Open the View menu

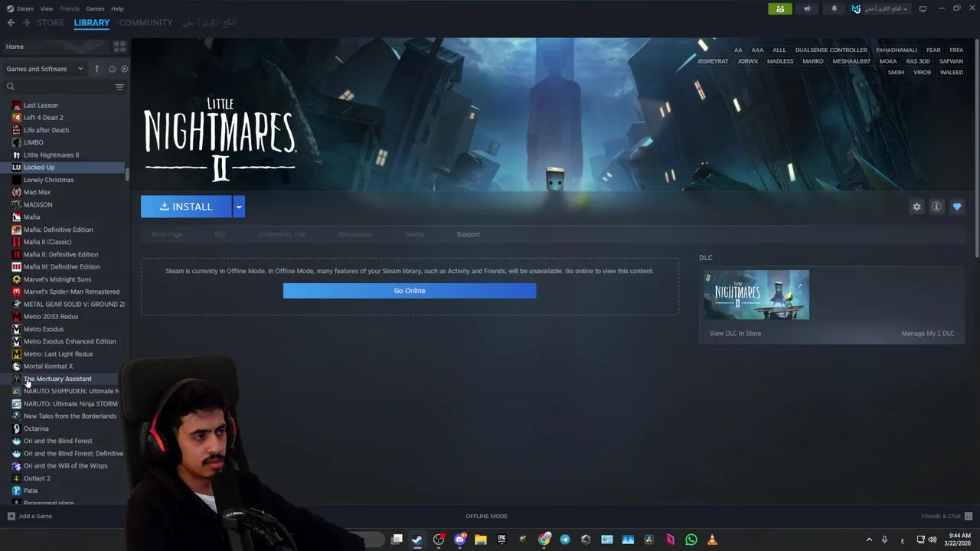click(47, 8)
